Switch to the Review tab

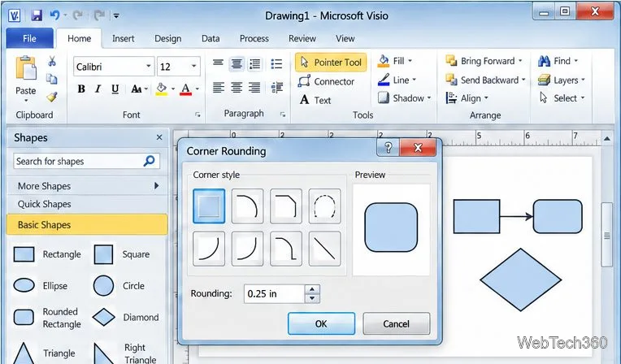click(302, 38)
